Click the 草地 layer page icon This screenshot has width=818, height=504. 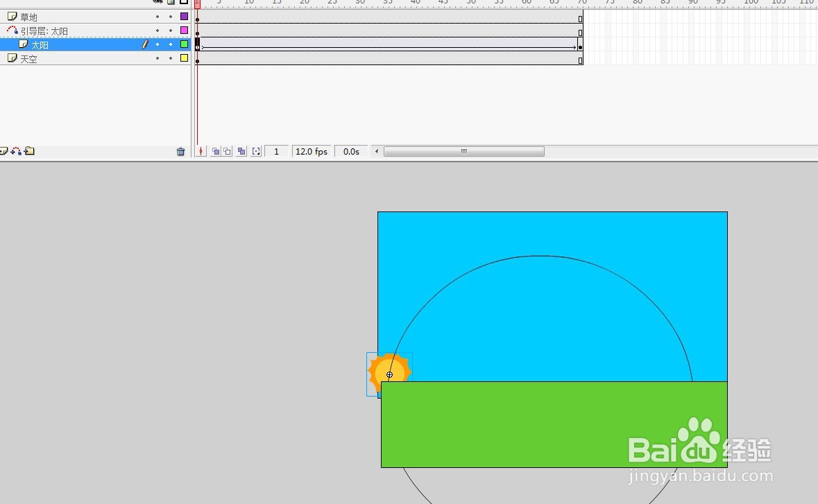coord(12,17)
